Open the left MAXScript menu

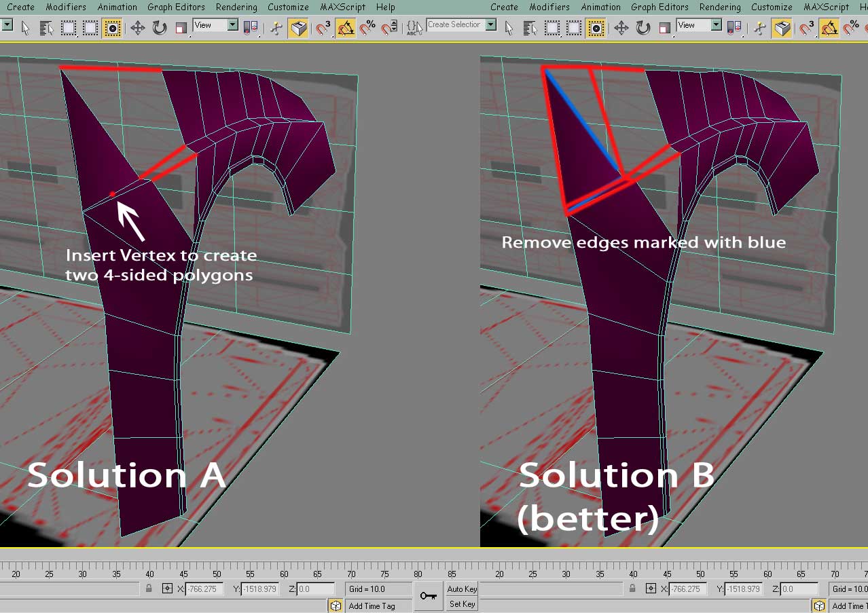[343, 7]
